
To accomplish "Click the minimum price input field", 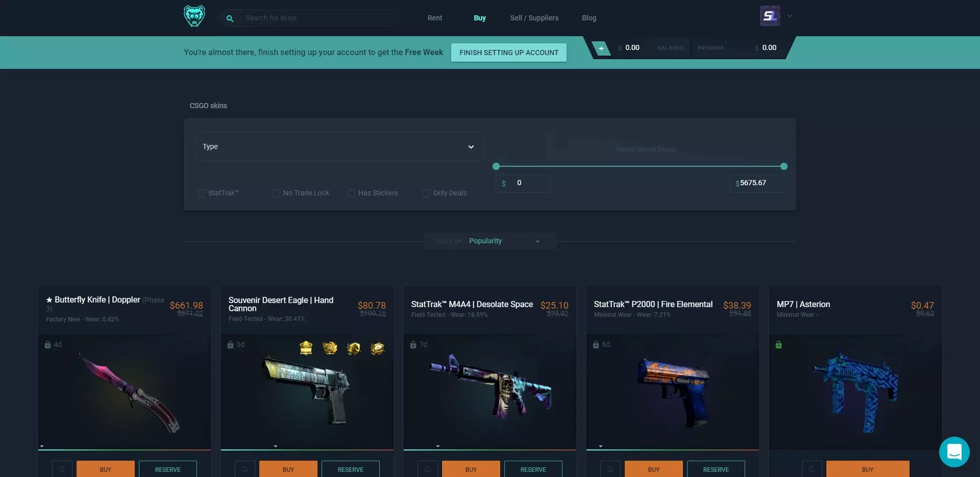I will point(523,183).
